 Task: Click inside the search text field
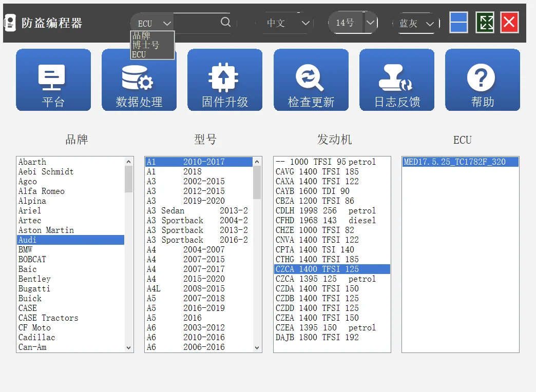[197, 23]
